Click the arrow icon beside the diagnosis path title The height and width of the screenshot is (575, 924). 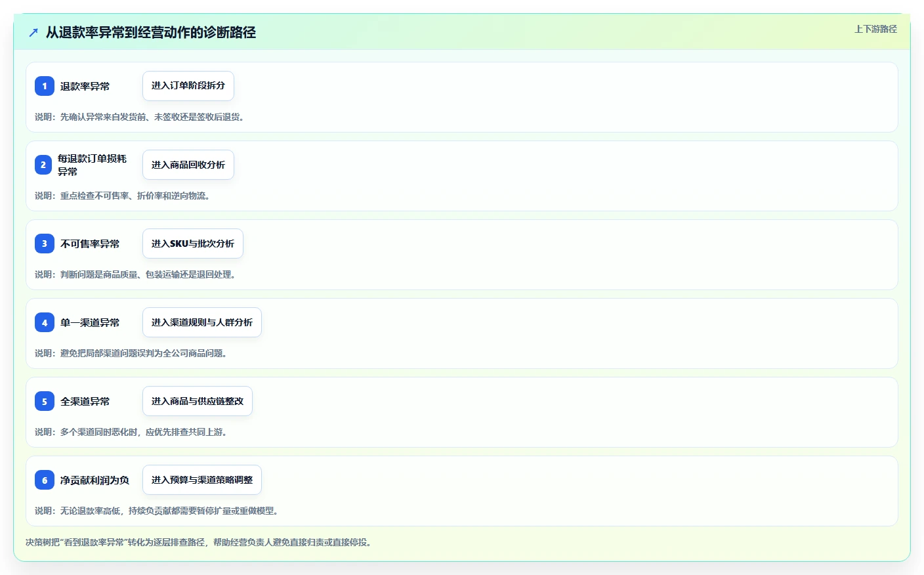33,32
